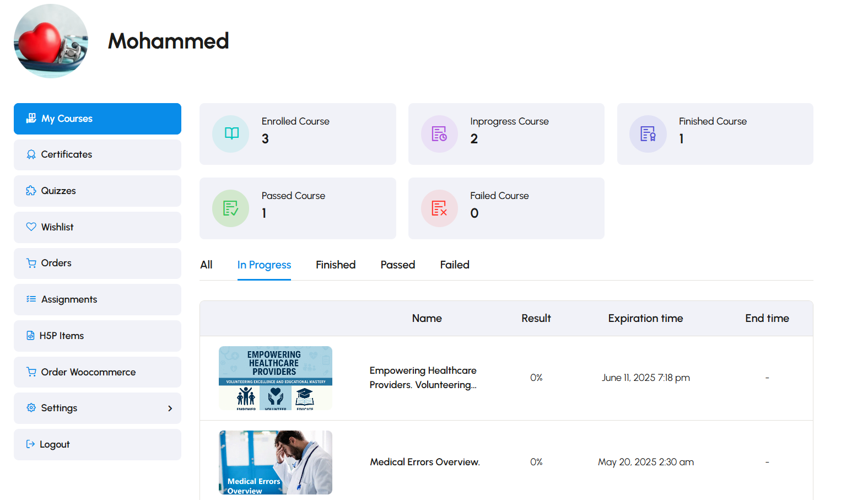Click the H5P Items file icon
This screenshot has width=868, height=500.
(30, 336)
